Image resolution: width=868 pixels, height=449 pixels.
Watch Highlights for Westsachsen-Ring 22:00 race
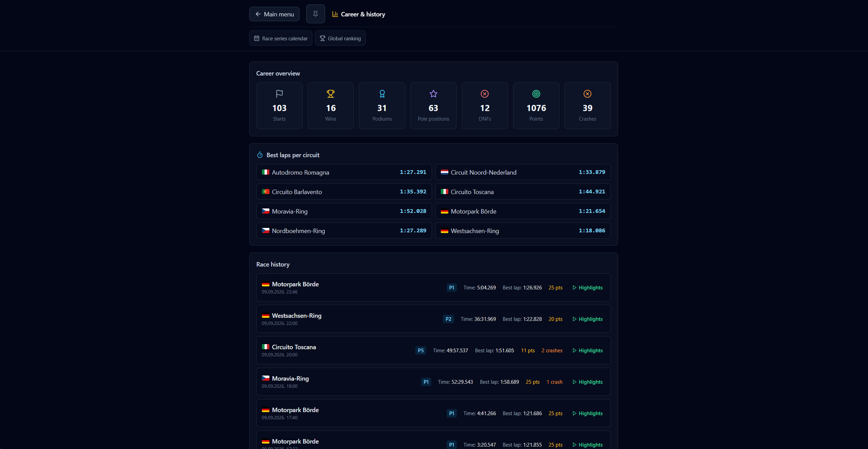588,319
